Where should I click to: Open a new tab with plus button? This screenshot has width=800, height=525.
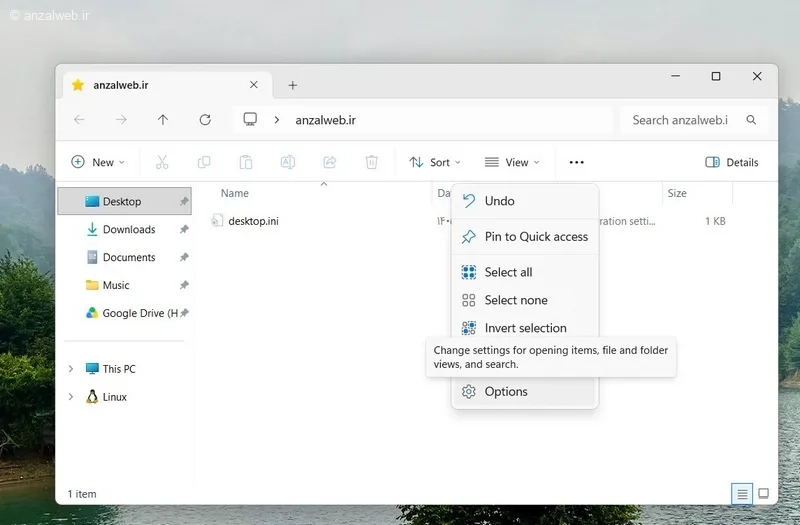[292, 85]
